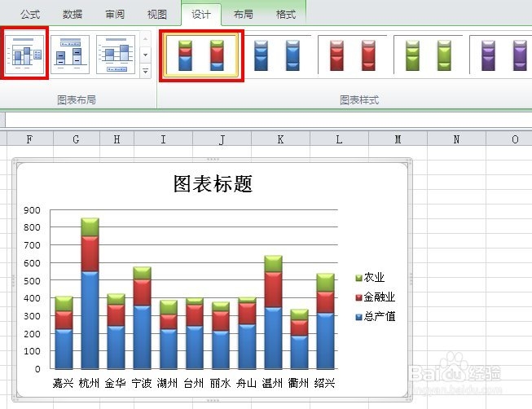The image size is (532, 409).
Task: Select column J header
Action: [x=222, y=139]
